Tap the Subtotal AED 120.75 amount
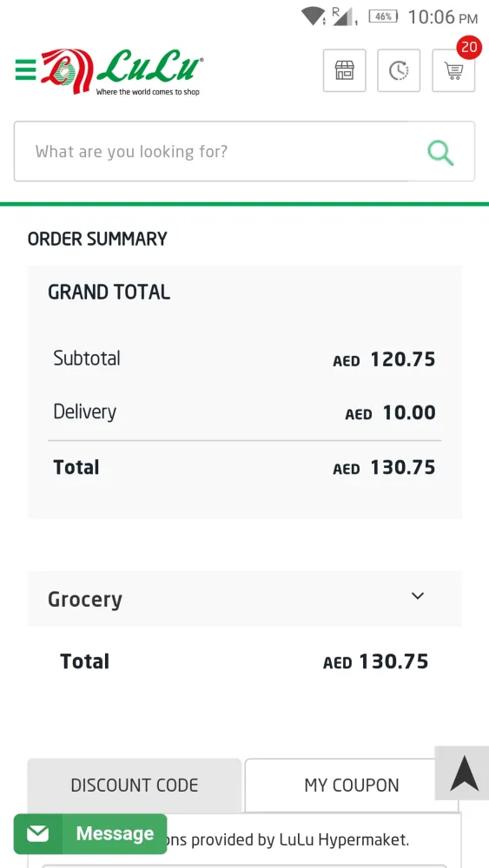Image resolution: width=489 pixels, height=868 pixels. pos(384,360)
